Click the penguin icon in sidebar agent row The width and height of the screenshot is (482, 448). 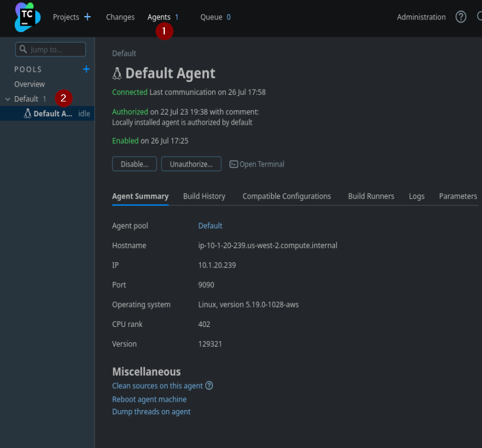tap(28, 113)
